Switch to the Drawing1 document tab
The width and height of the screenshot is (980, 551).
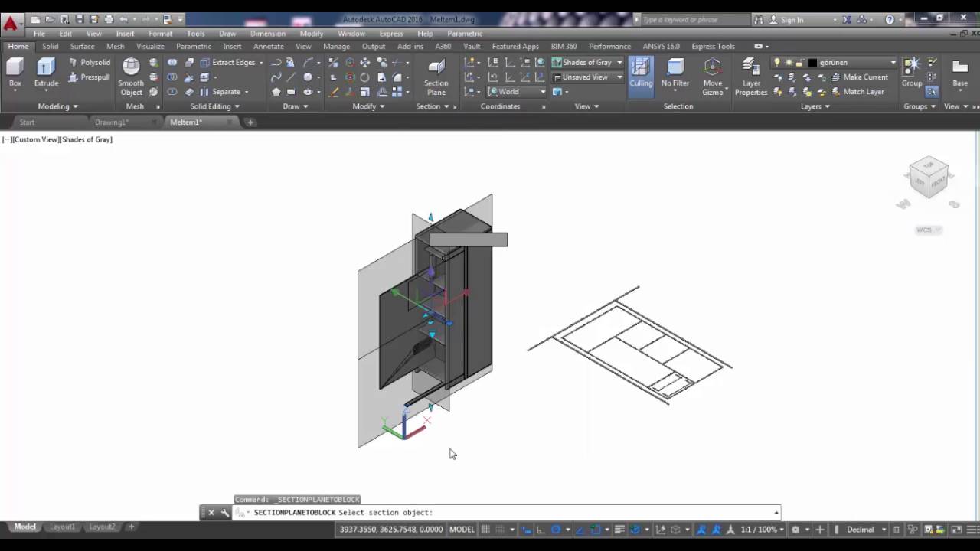coord(112,122)
